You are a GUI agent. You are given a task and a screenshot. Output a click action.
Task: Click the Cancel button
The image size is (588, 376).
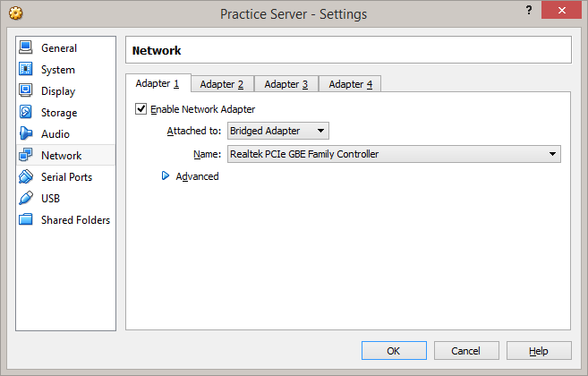click(466, 351)
